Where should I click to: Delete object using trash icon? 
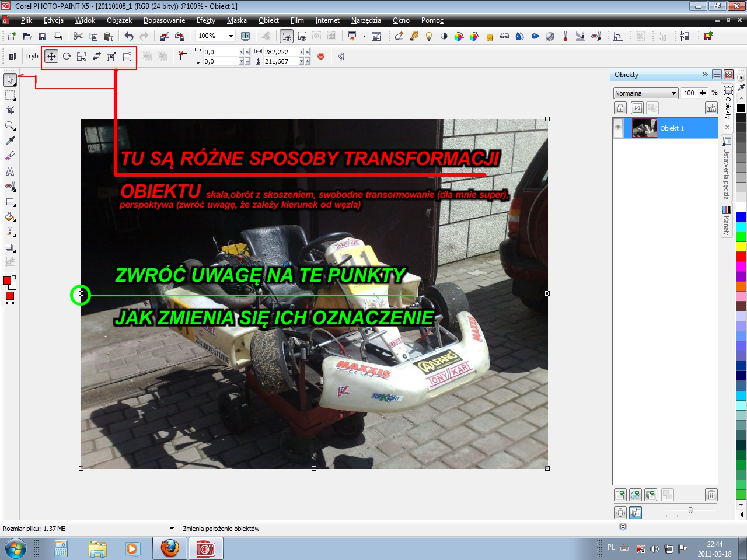(711, 495)
